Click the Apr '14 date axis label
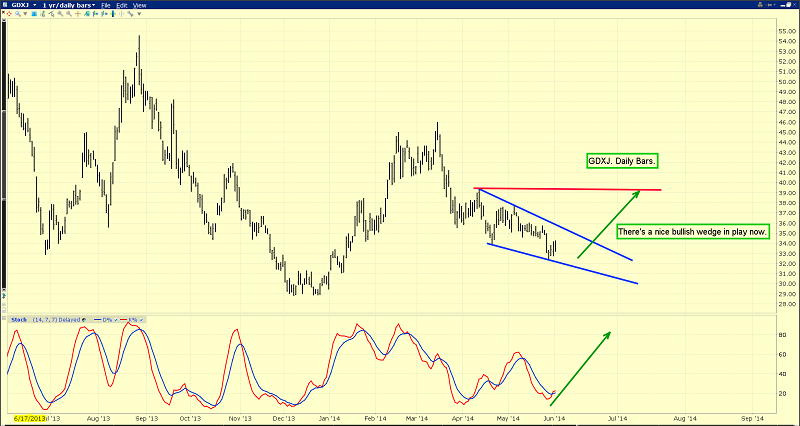This screenshot has height=426, width=800. click(462, 419)
